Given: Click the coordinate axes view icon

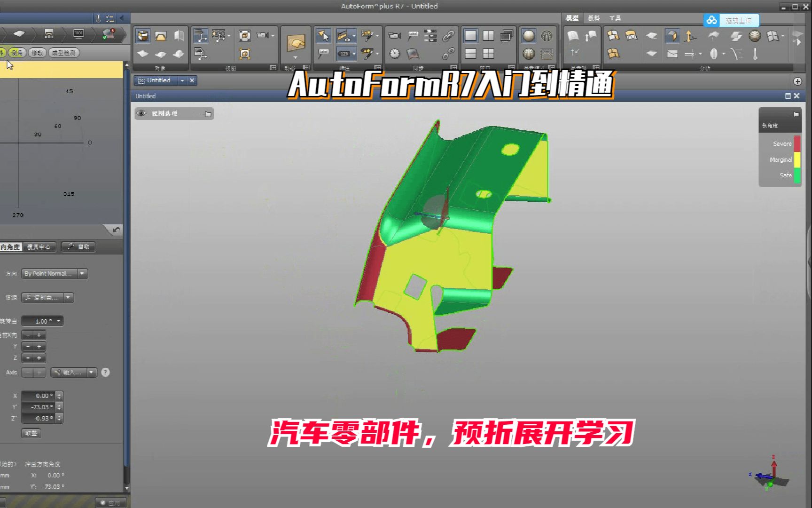Looking at the screenshot, I should click(x=201, y=36).
